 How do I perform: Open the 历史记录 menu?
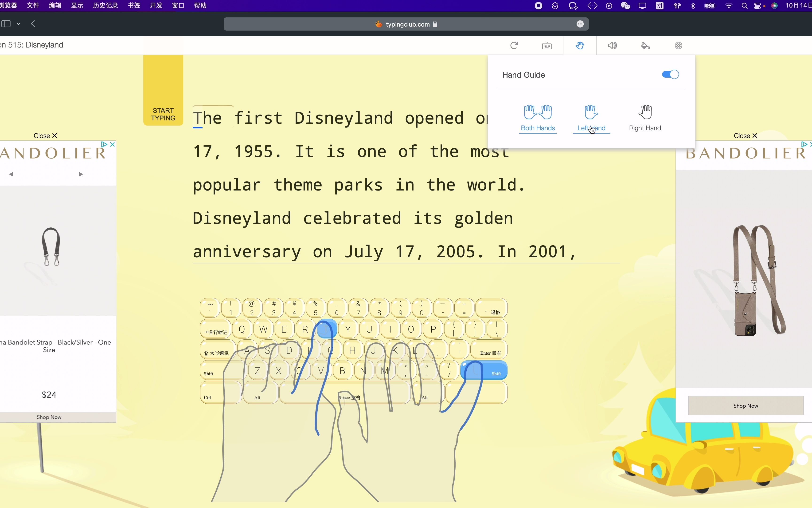[x=105, y=5]
